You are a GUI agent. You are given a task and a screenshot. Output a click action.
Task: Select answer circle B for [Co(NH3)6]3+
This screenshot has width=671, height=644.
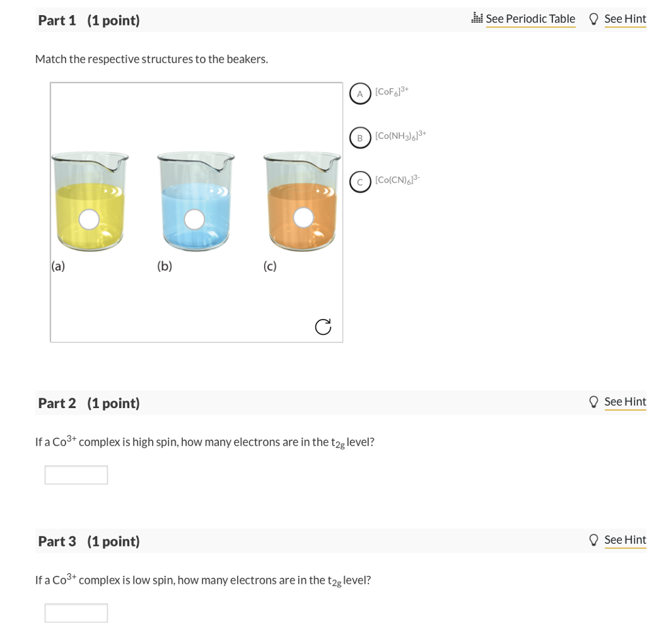click(x=359, y=138)
